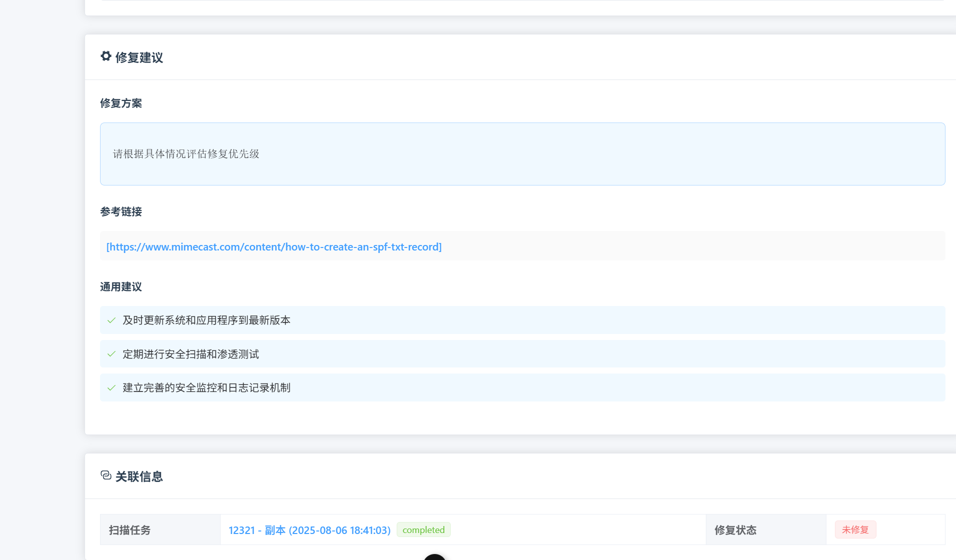The height and width of the screenshot is (560, 956).
Task: Click the 请根据具体情况评估修复优先级 text box
Action: [522, 154]
